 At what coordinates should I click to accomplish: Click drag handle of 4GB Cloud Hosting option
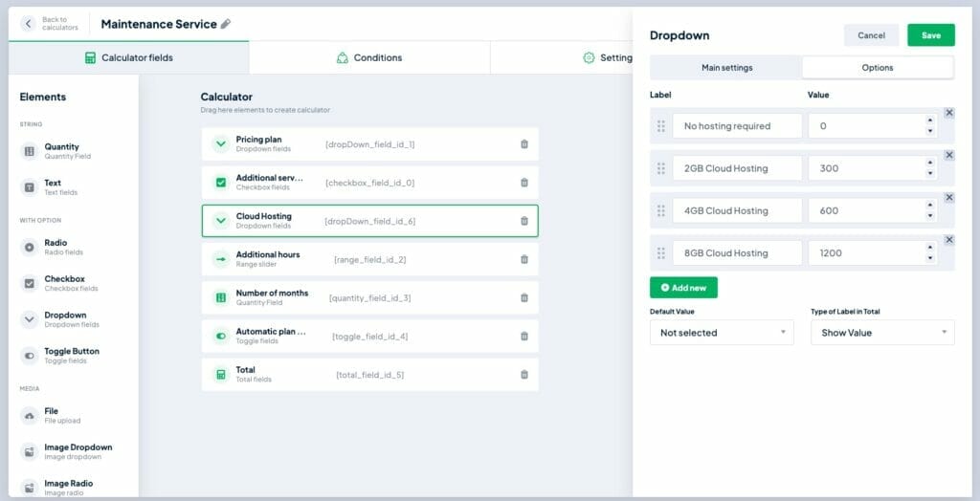[660, 210]
